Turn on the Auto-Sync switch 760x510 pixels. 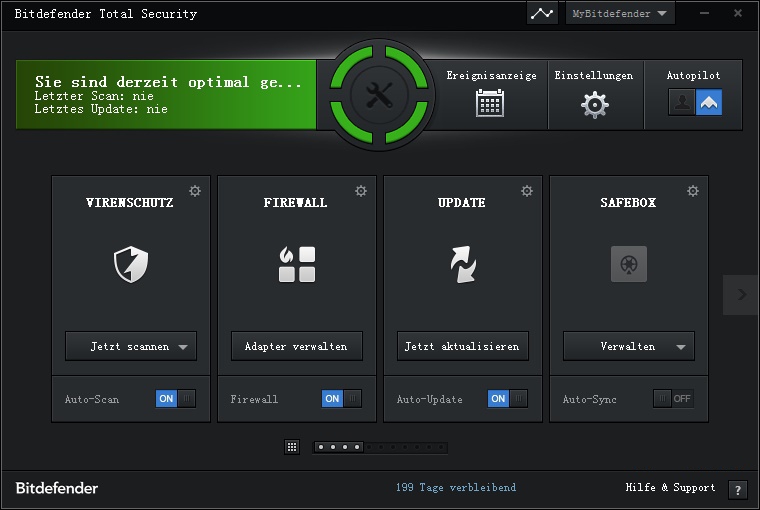tap(673, 398)
